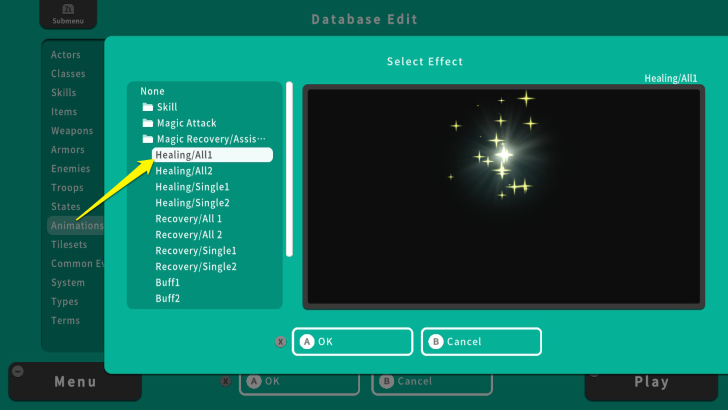This screenshot has width=728, height=410.
Task: Open the Enemies tab
Action: click(71, 169)
